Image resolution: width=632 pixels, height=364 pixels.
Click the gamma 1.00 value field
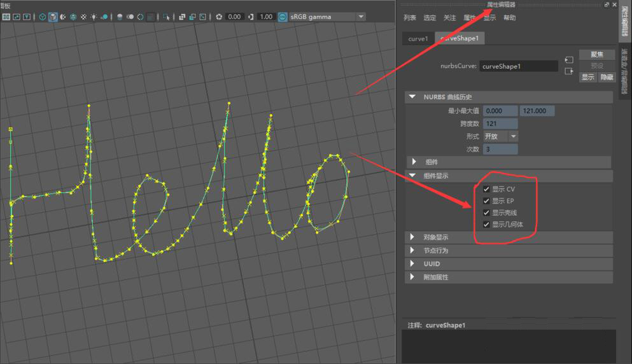(267, 17)
